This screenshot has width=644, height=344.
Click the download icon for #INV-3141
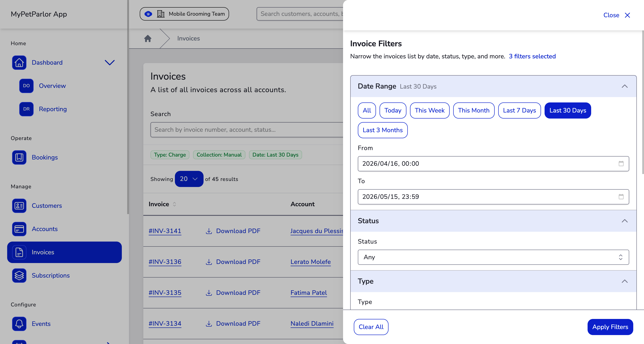[x=209, y=231]
